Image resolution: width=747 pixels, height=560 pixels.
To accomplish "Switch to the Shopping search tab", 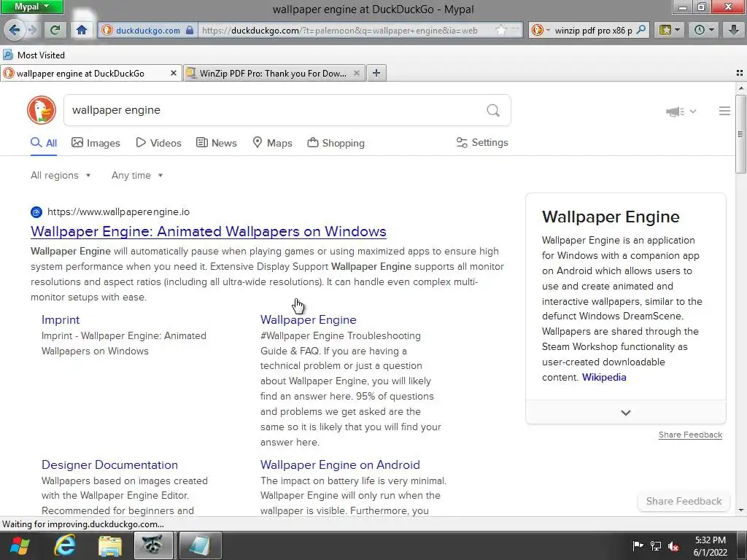I will pyautogui.click(x=336, y=143).
